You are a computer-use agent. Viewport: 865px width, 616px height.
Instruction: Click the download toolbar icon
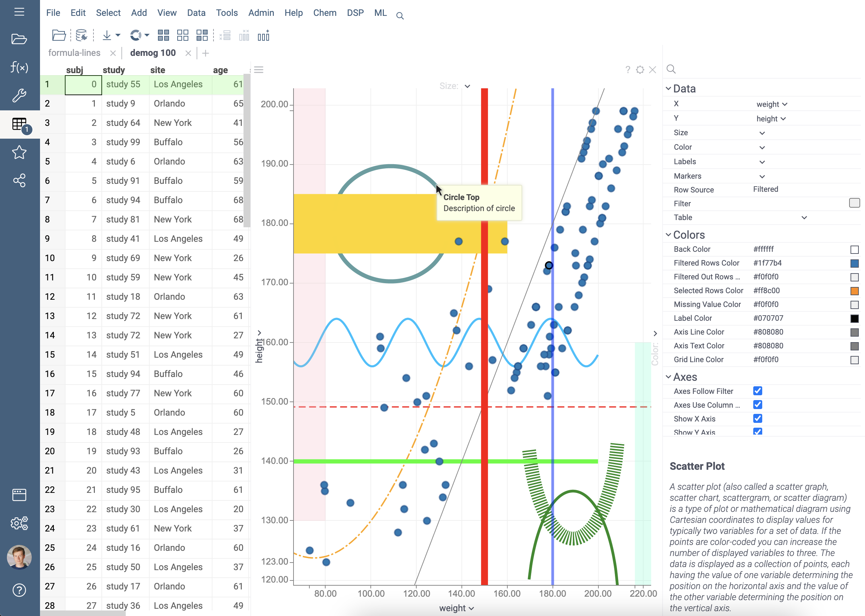[107, 36]
